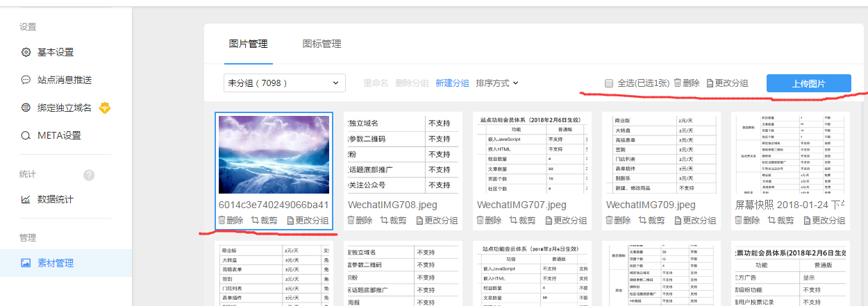
Task: Expand the 排序方式 sort dropdown
Action: coord(497,83)
